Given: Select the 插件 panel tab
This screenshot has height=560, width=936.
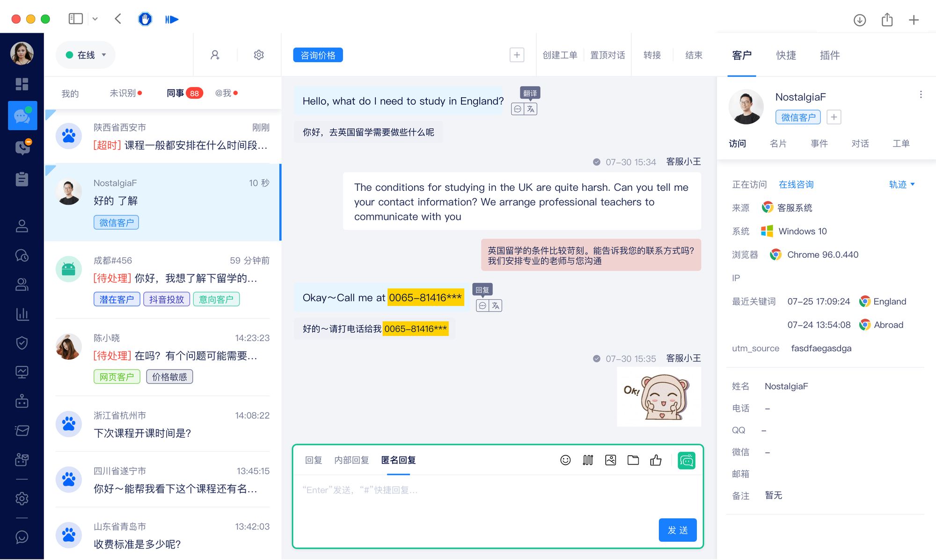Looking at the screenshot, I should (x=830, y=55).
